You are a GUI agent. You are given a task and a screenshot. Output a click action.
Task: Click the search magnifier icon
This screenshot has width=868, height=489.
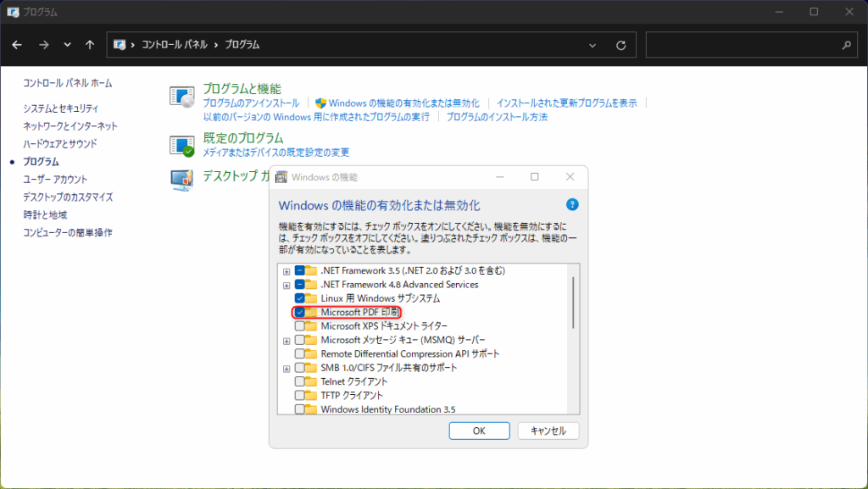pyautogui.click(x=847, y=46)
